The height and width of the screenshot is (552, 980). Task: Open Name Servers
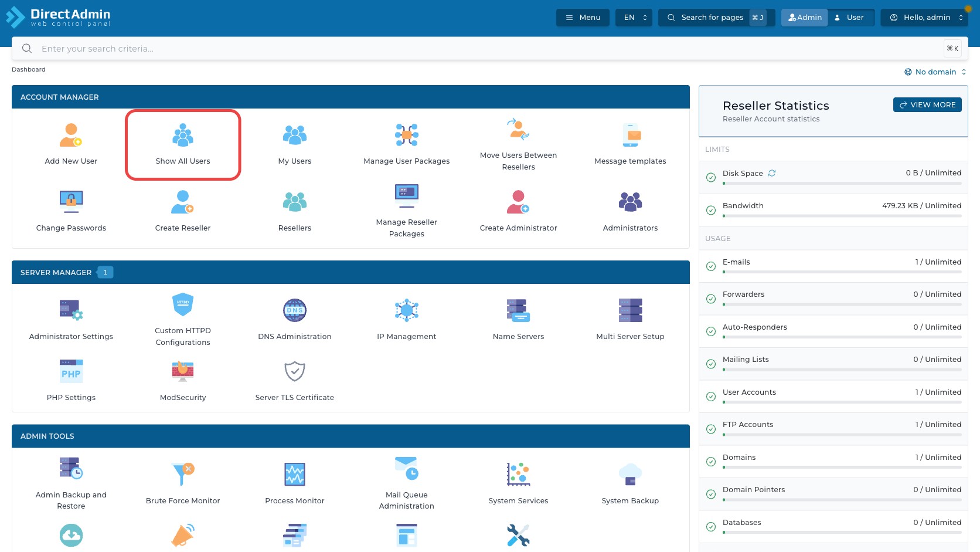click(519, 319)
